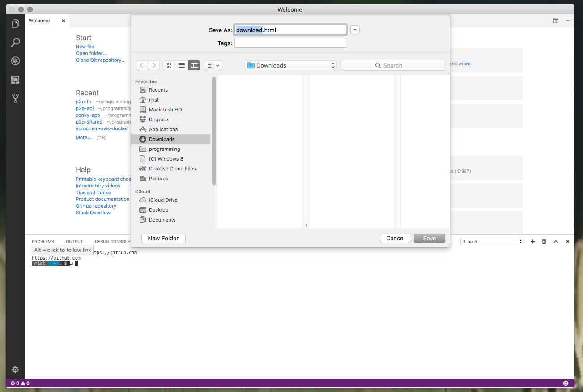Kill the terminal using the trash icon
Viewport: 583px width, 392px height.
click(x=544, y=241)
